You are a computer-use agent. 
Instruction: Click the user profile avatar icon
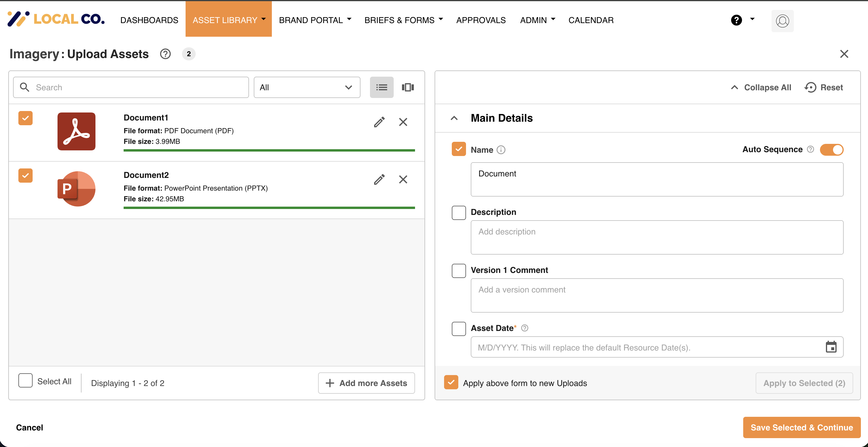(x=782, y=21)
